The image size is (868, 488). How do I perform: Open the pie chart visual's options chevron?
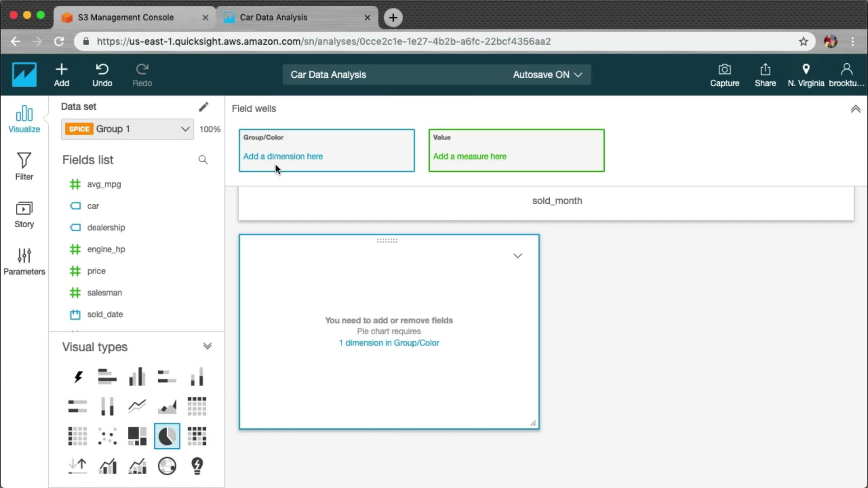pyautogui.click(x=518, y=256)
